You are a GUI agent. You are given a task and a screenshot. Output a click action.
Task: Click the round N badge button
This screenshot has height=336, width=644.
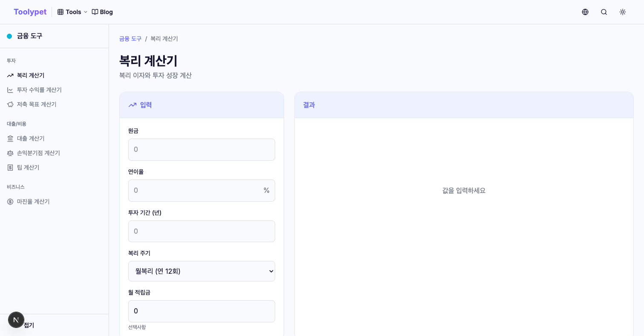(x=16, y=320)
